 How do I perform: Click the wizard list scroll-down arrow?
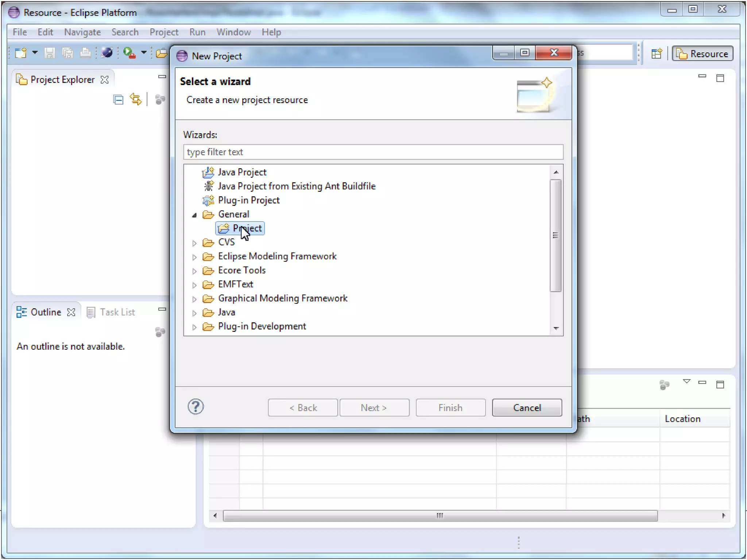[x=556, y=328]
